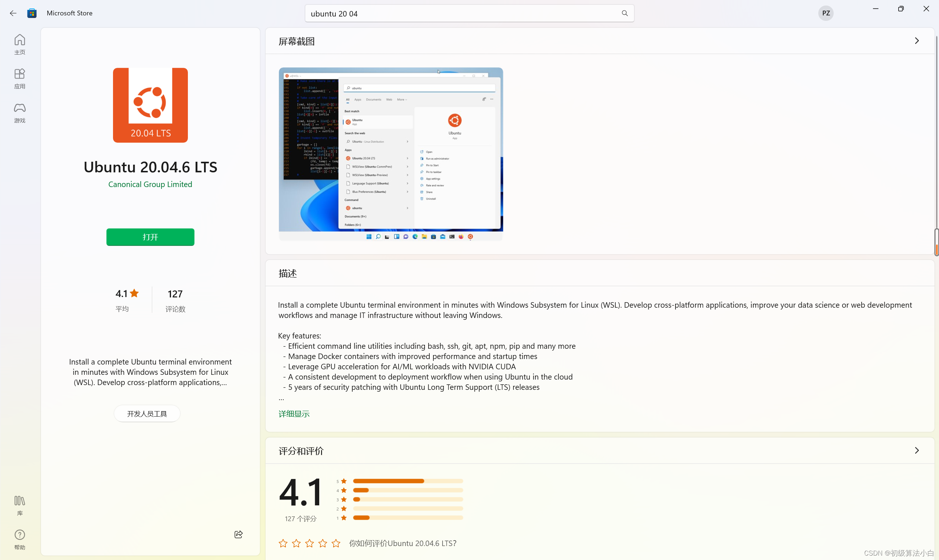The height and width of the screenshot is (560, 939).
Task: Click the Microsoft Store logo icon
Action: point(32,13)
